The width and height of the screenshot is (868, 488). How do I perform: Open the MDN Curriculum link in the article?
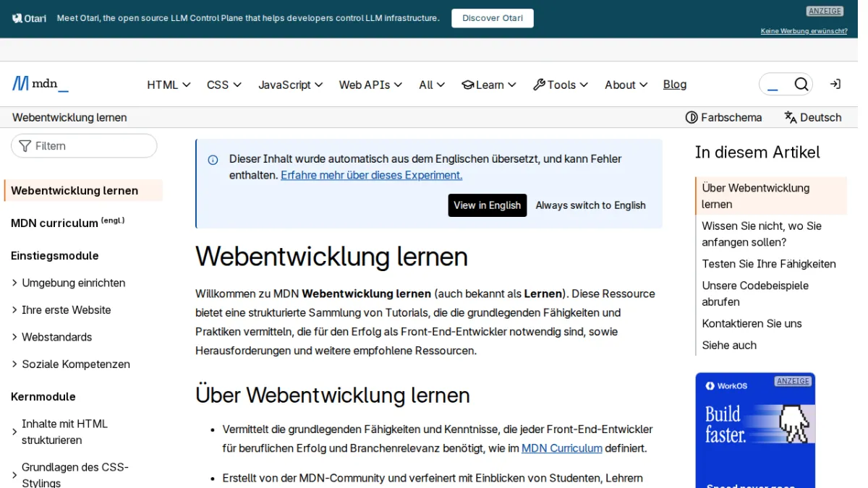[x=562, y=448]
